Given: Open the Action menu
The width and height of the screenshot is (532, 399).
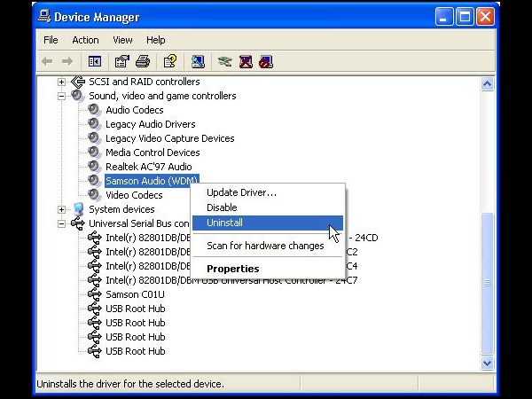Looking at the screenshot, I should click(85, 40).
